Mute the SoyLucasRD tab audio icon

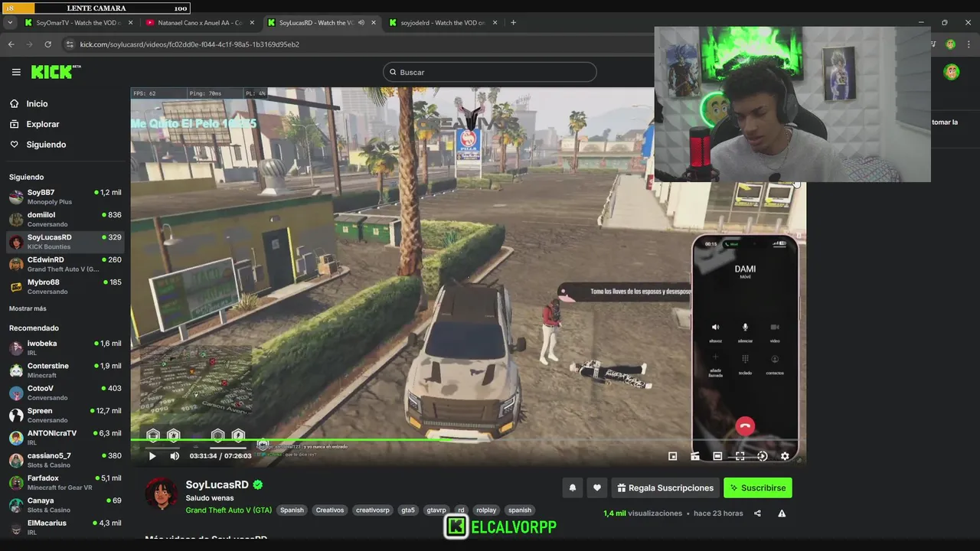(361, 23)
